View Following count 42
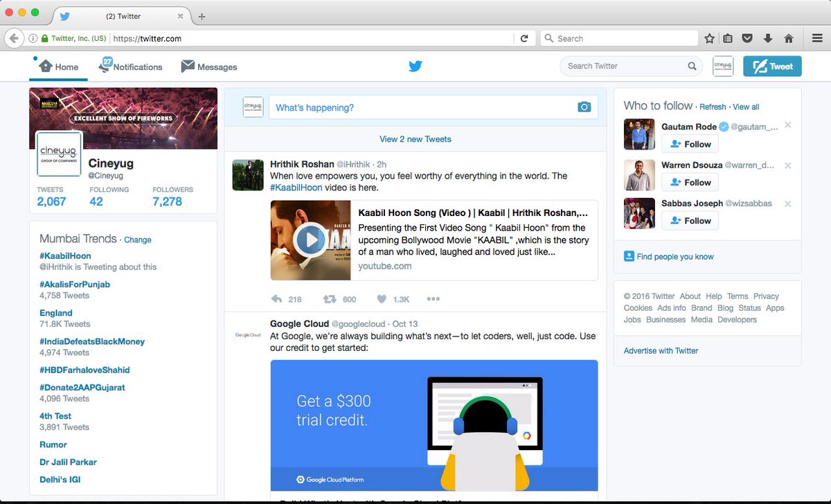Viewport: 831px width, 504px height. 109,196
